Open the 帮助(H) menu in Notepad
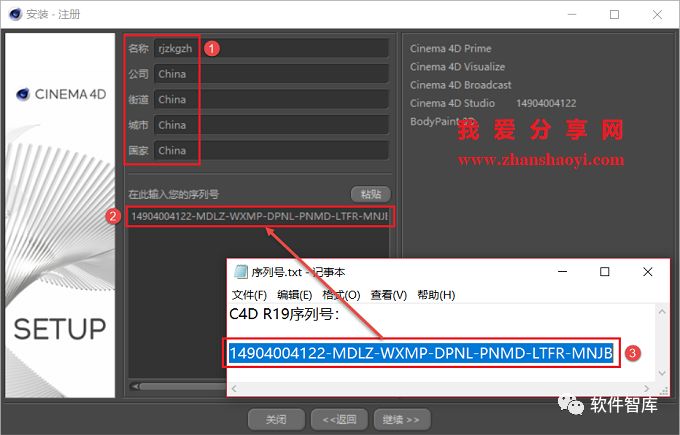 click(436, 295)
